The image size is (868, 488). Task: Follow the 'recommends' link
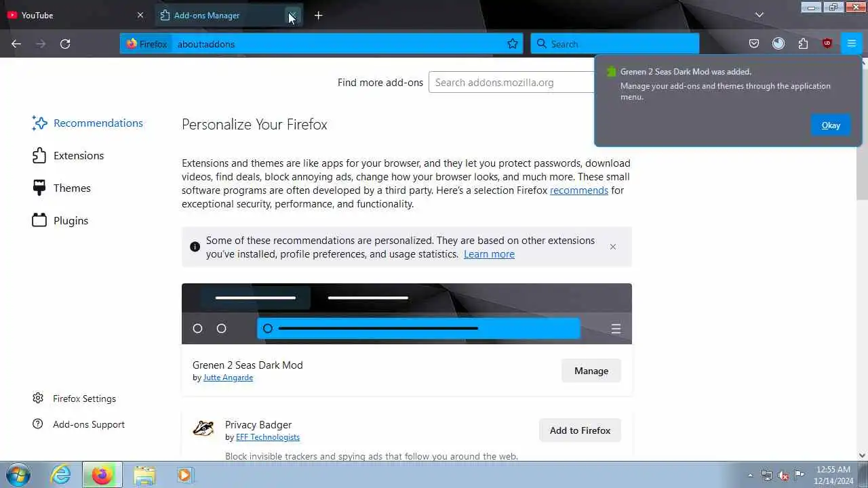tap(579, 190)
